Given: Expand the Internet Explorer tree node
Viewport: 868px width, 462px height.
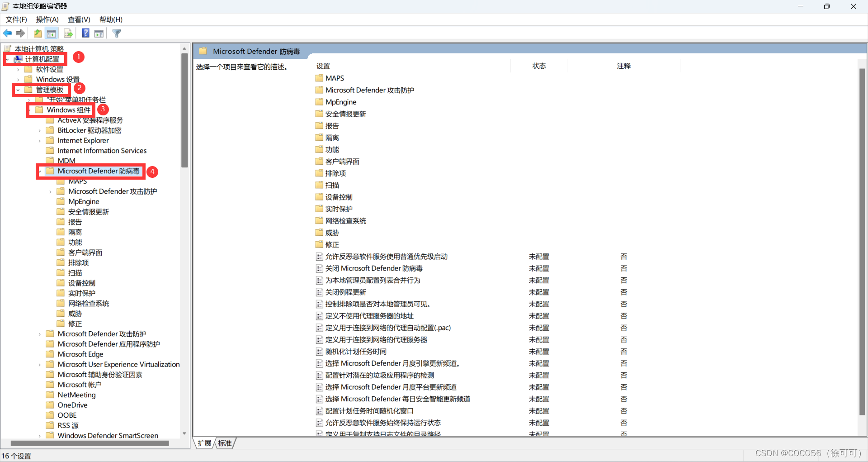Looking at the screenshot, I should point(40,141).
